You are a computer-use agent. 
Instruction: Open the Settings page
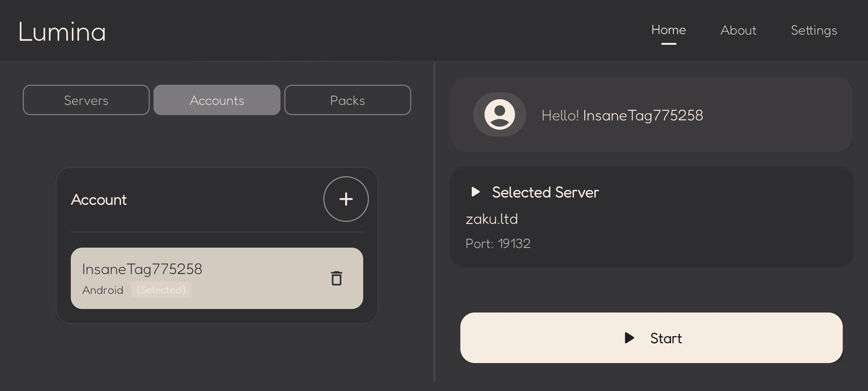pyautogui.click(x=814, y=31)
